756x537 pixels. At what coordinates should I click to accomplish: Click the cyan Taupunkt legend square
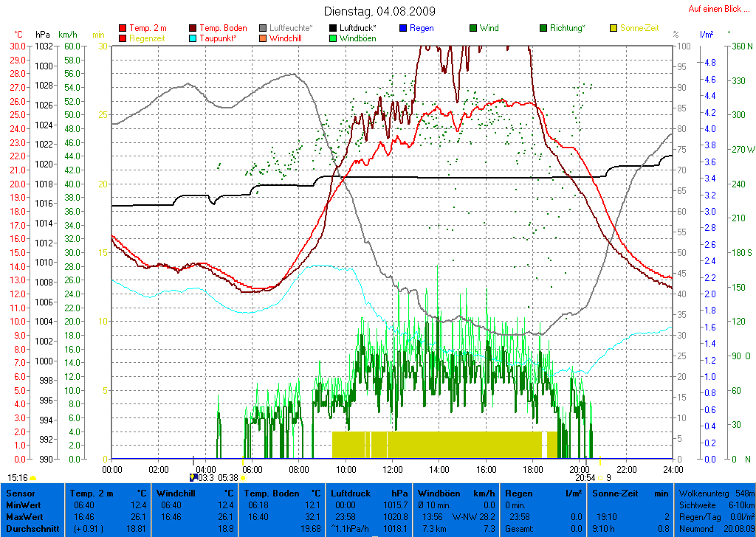coord(193,38)
